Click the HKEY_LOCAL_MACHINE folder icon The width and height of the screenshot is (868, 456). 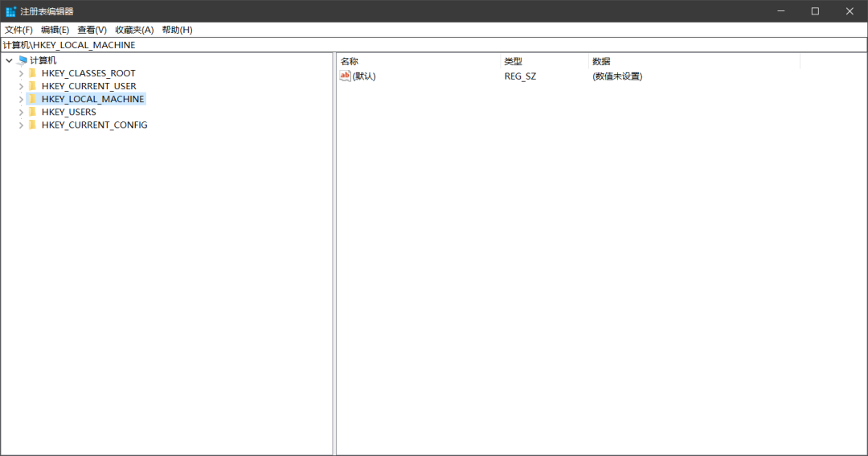coord(33,99)
